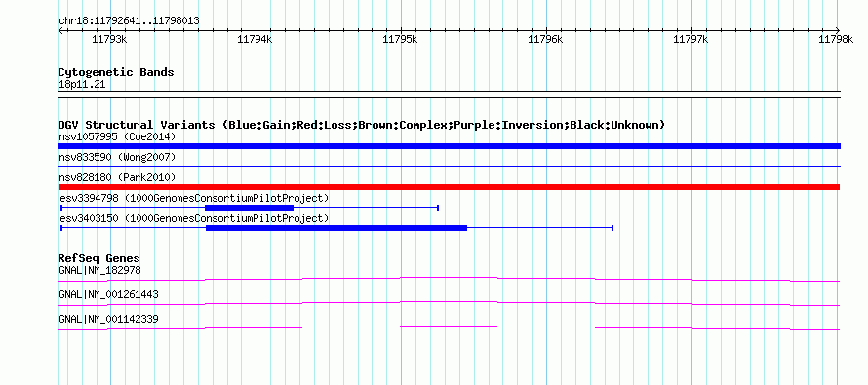The width and height of the screenshot is (868, 385).
Task: Click the esv3403150 thick blue segment
Action: [336, 228]
